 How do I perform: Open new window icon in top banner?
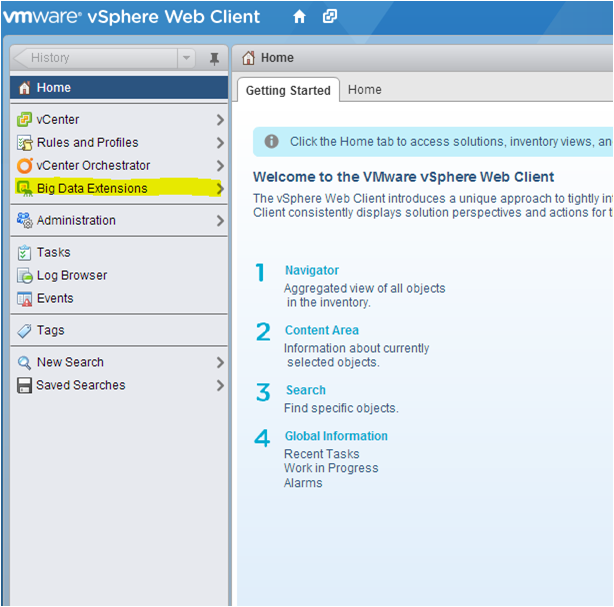[330, 16]
